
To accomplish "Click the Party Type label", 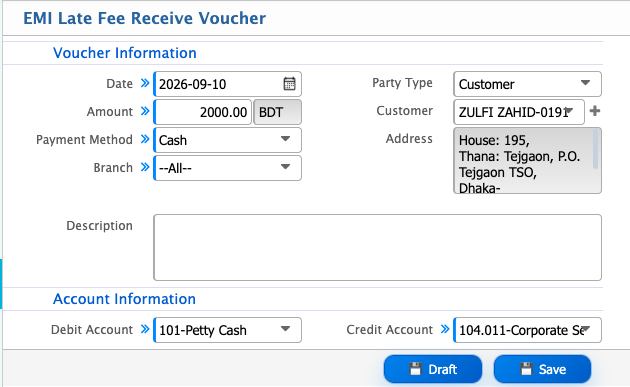I will coord(402,83).
